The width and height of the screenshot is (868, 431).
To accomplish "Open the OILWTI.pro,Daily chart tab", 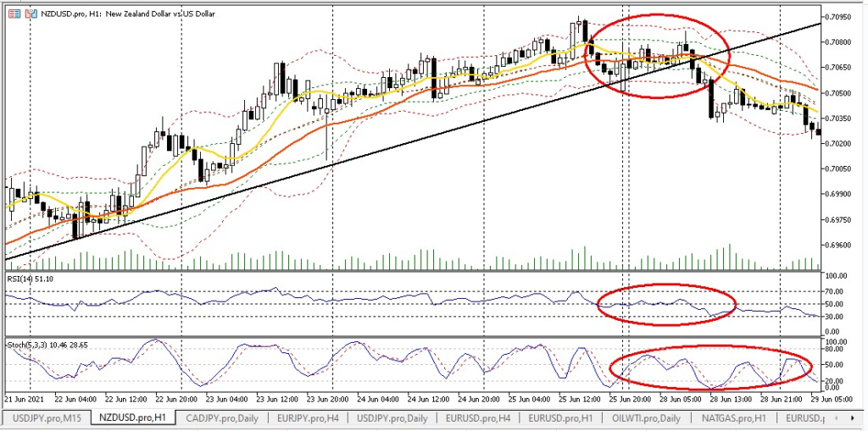I will pyautogui.click(x=647, y=417).
